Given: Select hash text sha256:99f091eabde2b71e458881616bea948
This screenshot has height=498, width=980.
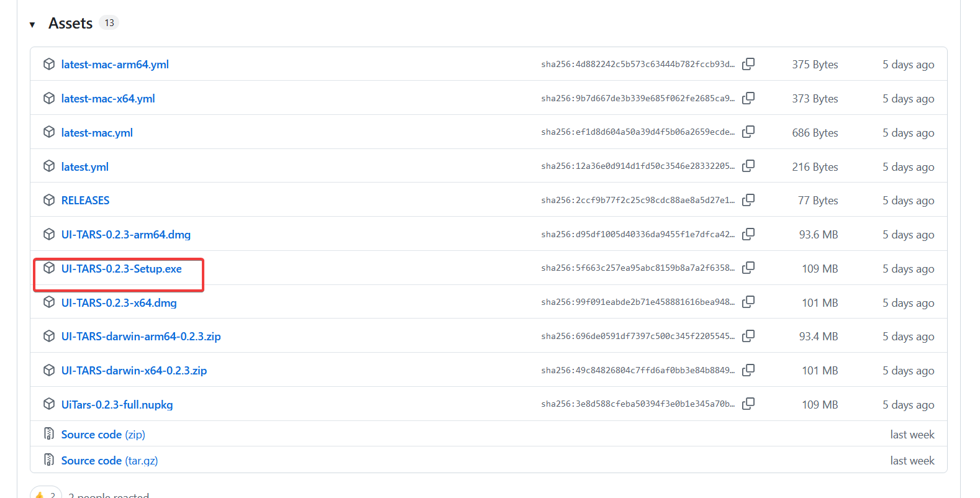Looking at the screenshot, I should pos(638,302).
